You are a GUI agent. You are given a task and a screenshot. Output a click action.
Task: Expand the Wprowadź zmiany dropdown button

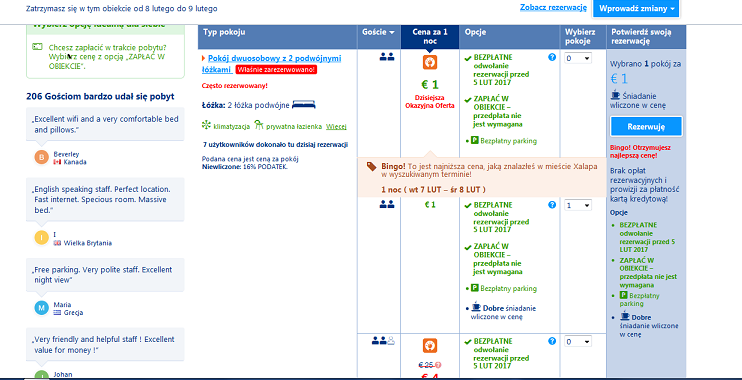[636, 9]
